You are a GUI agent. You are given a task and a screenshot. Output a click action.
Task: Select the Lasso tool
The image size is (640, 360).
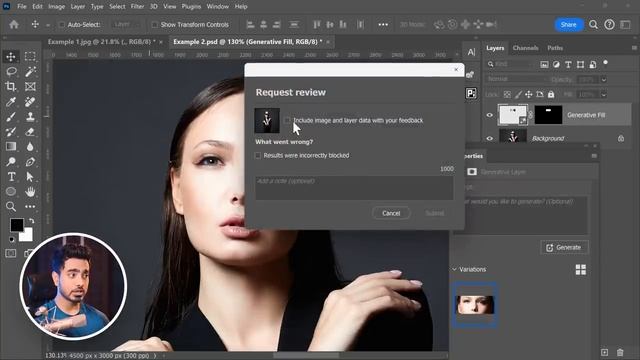pyautogui.click(x=11, y=71)
